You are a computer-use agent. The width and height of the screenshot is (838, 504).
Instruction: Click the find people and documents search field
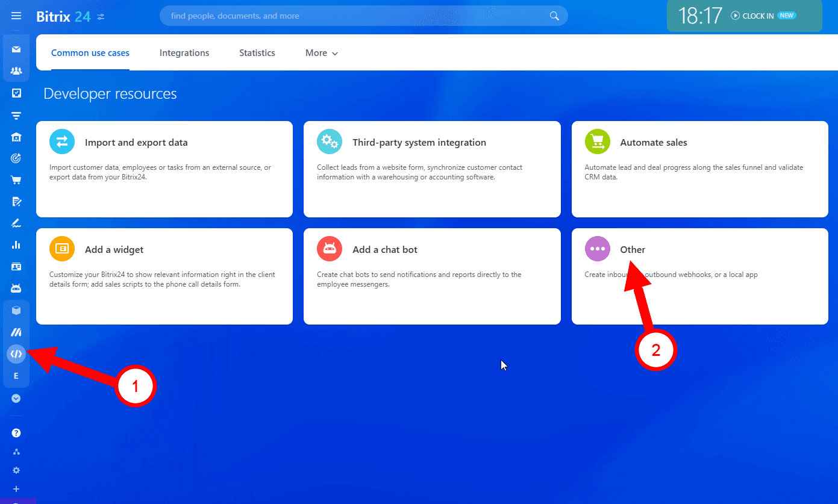364,16
